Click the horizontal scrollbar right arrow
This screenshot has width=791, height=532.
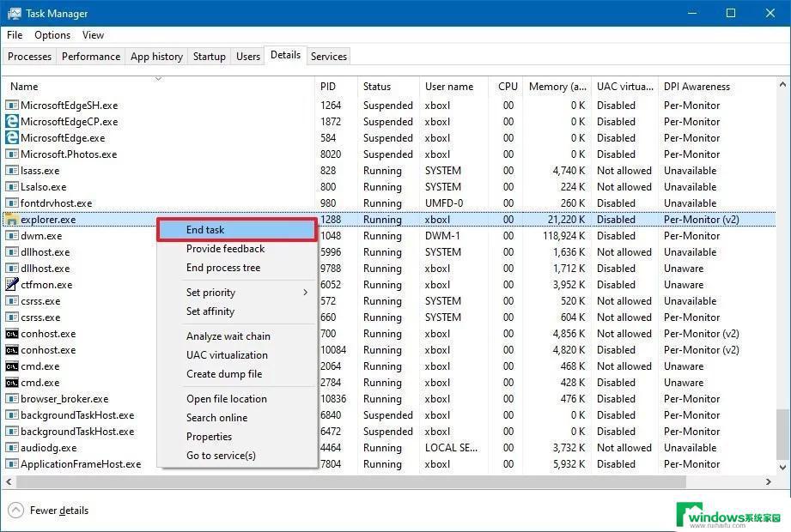pyautogui.click(x=769, y=481)
